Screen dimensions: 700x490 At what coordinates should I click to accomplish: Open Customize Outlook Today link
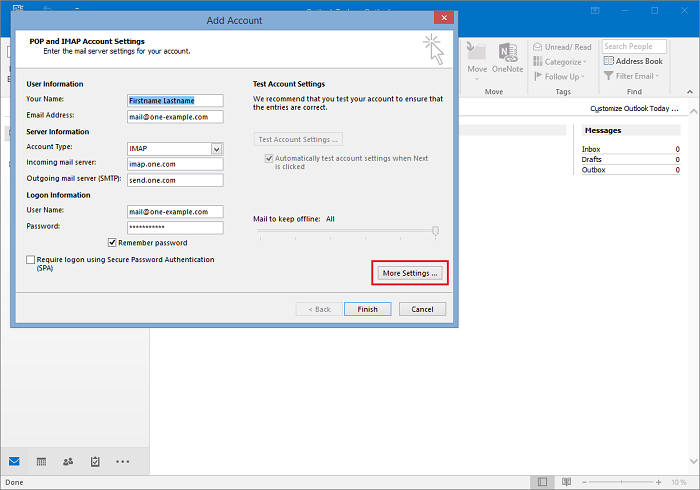point(634,108)
